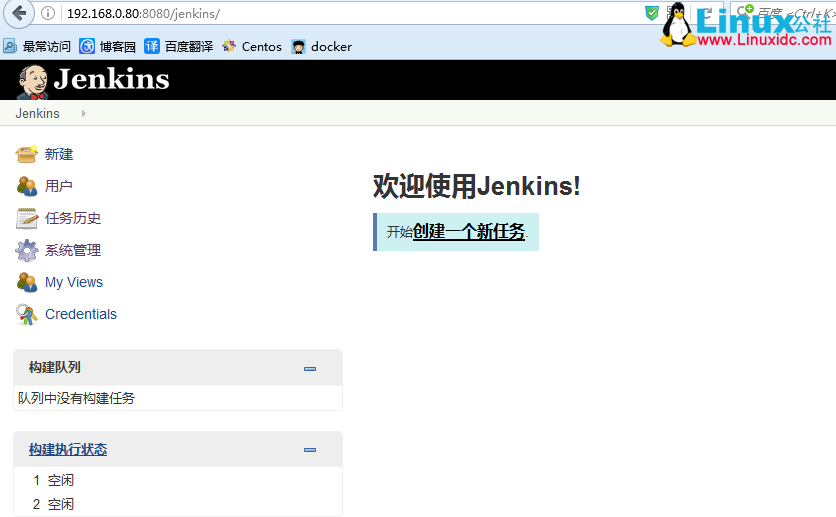
Task: Click the 队列中没有构建任务 text
Action: 77,398
